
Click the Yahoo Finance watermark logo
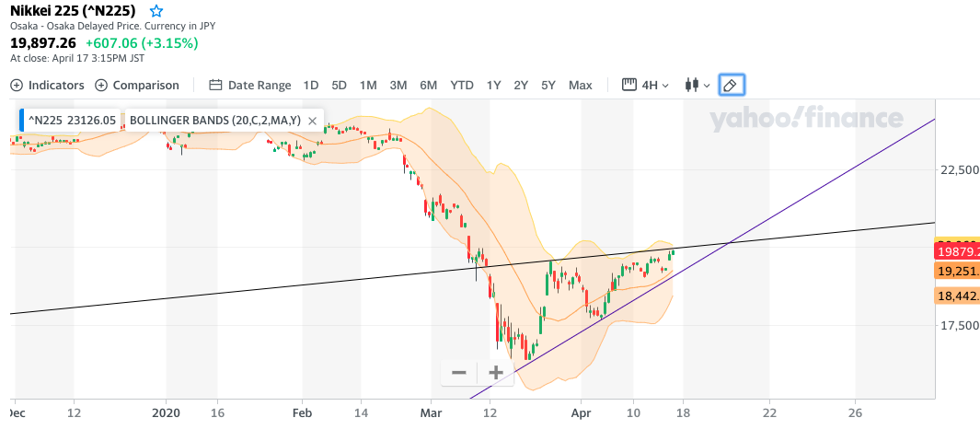(806, 119)
